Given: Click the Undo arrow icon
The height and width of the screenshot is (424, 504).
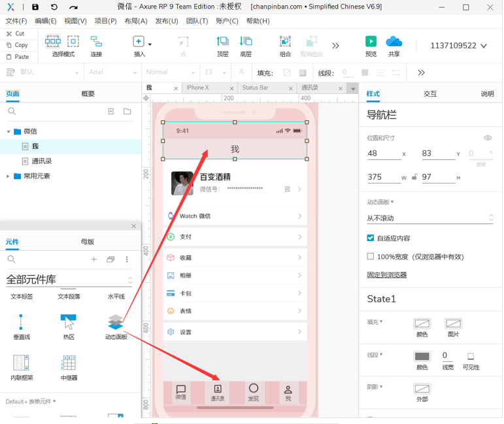Looking at the screenshot, I should (x=54, y=7).
